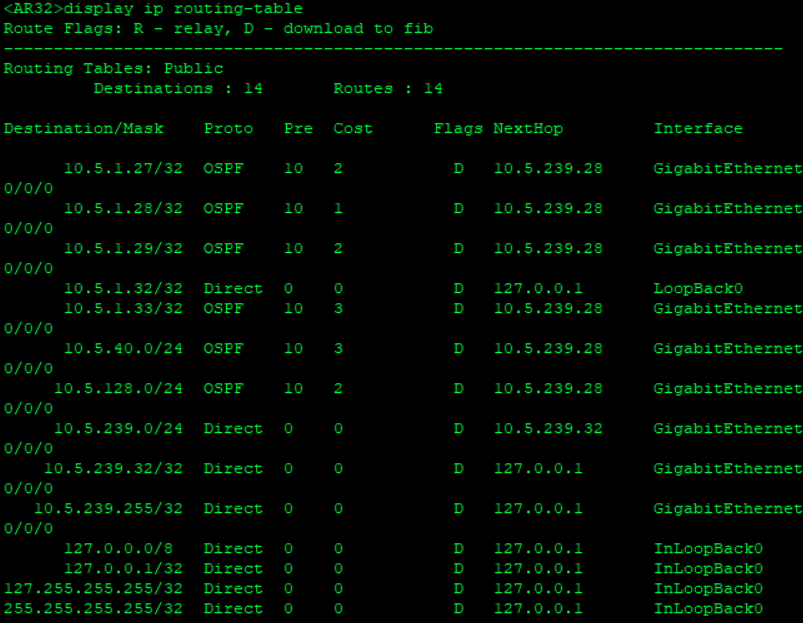Click the command text "display ip routing-table"

(x=183, y=9)
